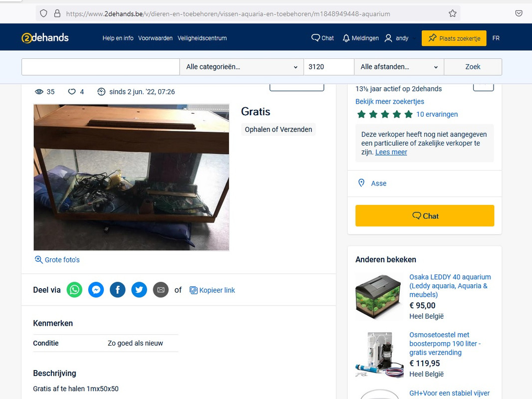Screen dimensions: 532x399
Task: Open the 10 ervaringen reviews link
Action: click(x=437, y=114)
